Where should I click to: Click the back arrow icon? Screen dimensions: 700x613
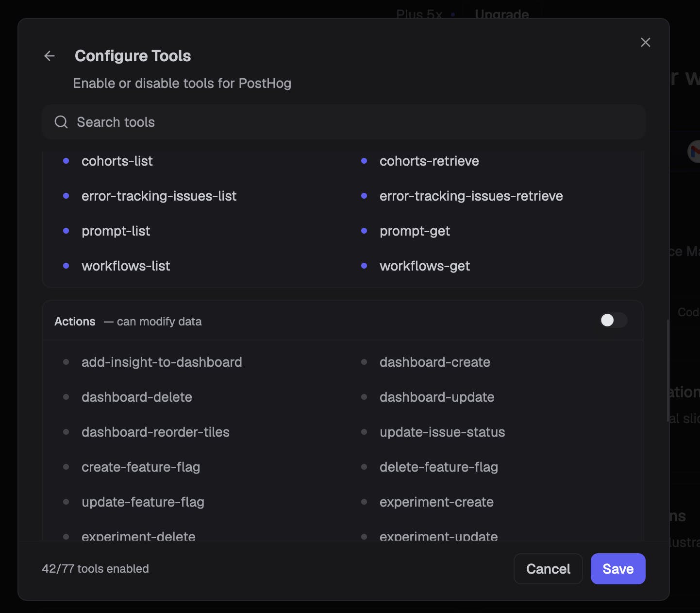click(50, 56)
